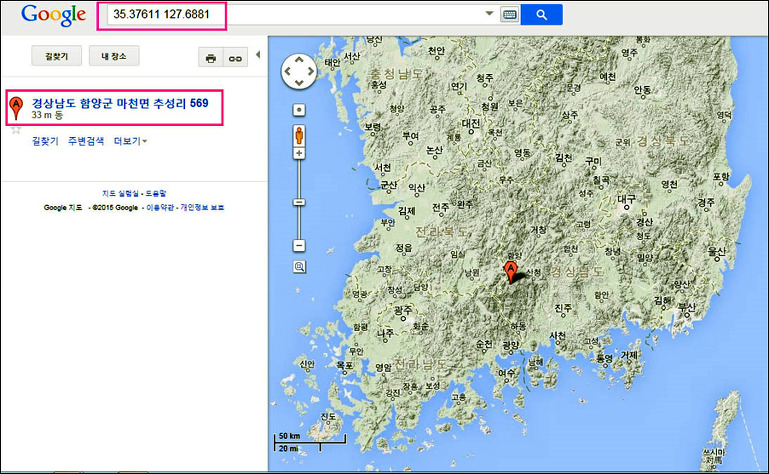The width and height of the screenshot is (769, 474).
Task: Click the 대전 city label on map
Action: pos(471,124)
